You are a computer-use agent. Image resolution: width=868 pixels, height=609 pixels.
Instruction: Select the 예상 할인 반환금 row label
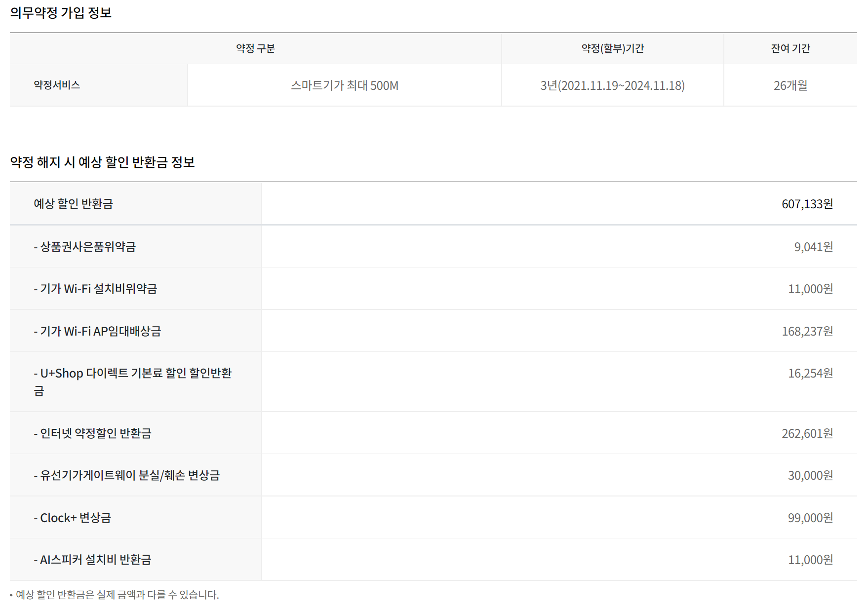73,204
